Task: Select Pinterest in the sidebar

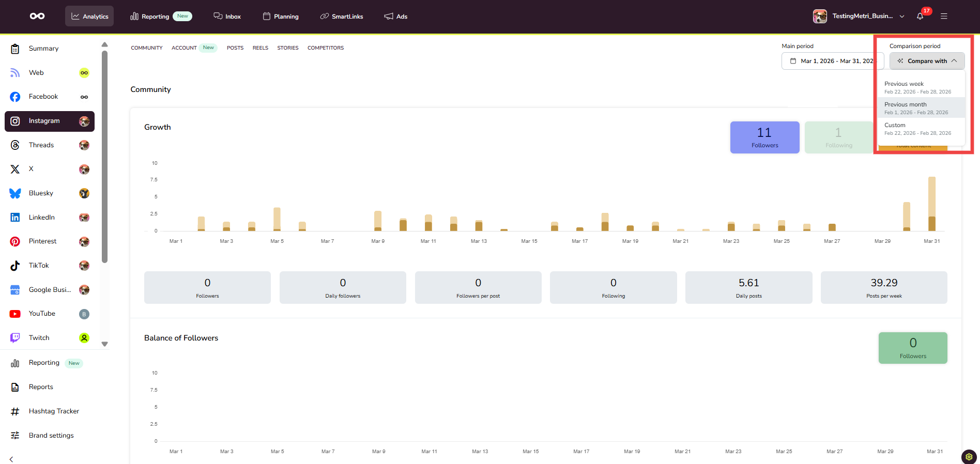Action: coord(50,241)
